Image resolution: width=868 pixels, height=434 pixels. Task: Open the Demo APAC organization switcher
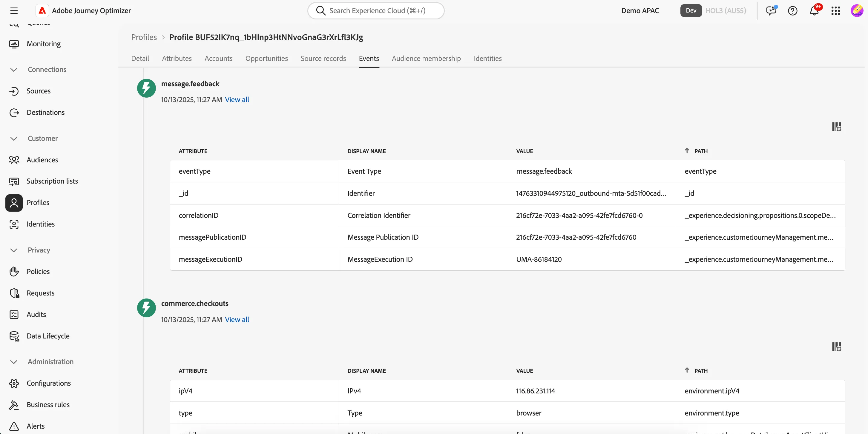(x=640, y=11)
